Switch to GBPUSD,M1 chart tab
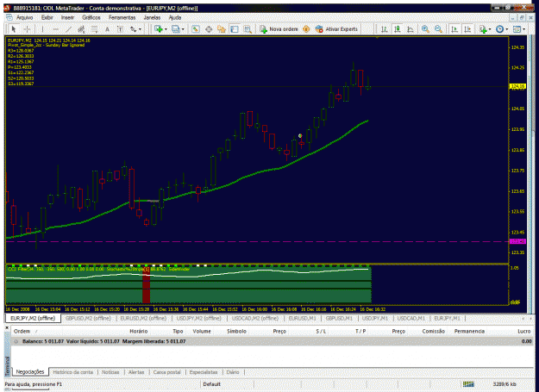This screenshot has height=392, width=539. pyautogui.click(x=339, y=318)
